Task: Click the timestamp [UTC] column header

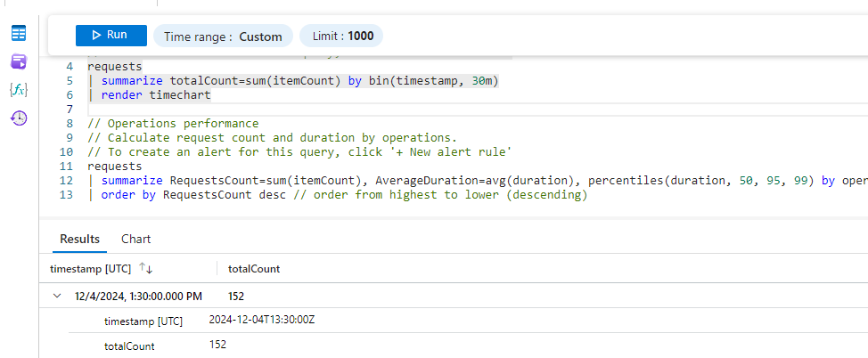Action: (90, 269)
